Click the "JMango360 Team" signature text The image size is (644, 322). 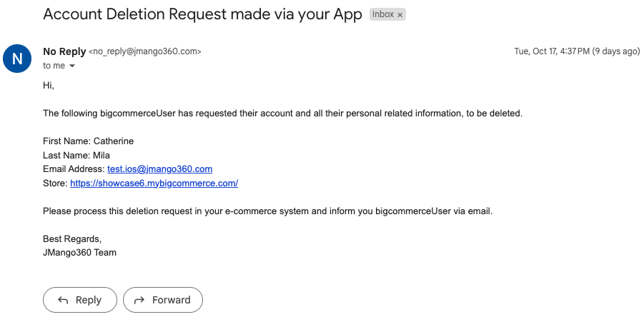click(x=79, y=252)
